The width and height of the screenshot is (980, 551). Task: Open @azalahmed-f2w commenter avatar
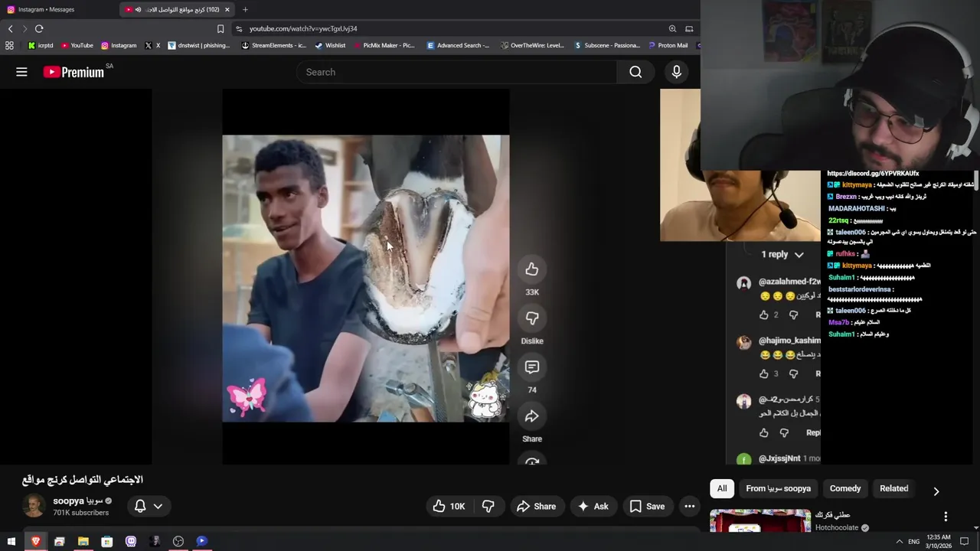point(743,283)
